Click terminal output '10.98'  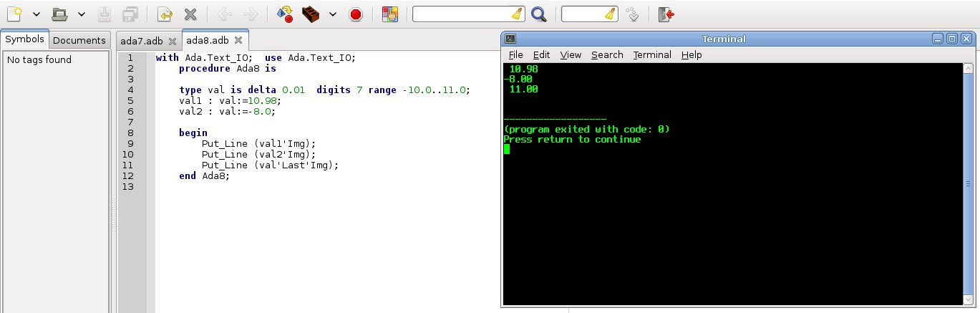pyautogui.click(x=523, y=69)
